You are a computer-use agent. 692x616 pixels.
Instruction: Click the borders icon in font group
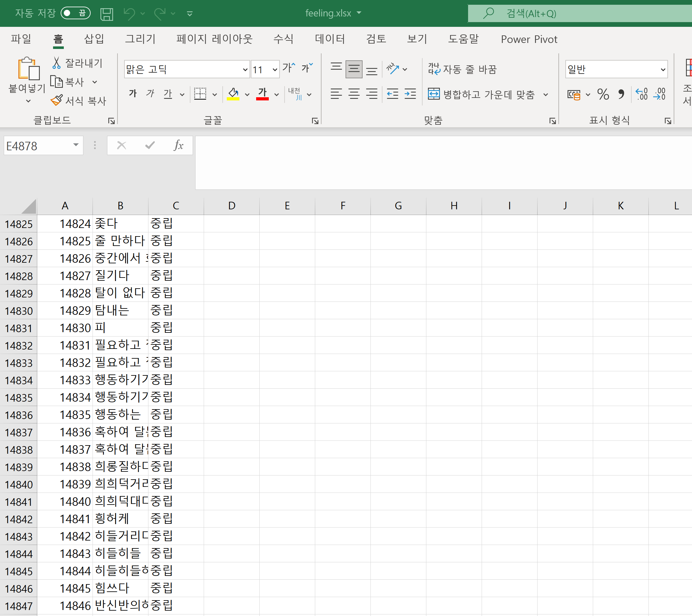[200, 94]
